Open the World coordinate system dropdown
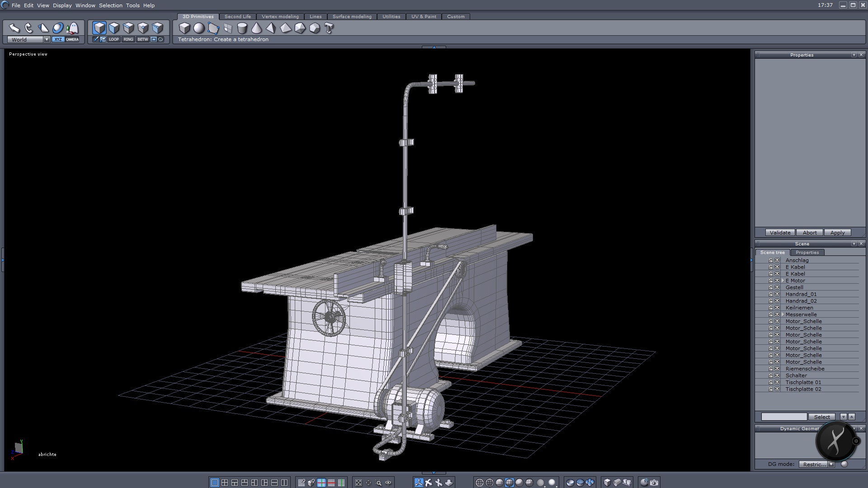Screen dimensions: 868x488 [x=47, y=40]
